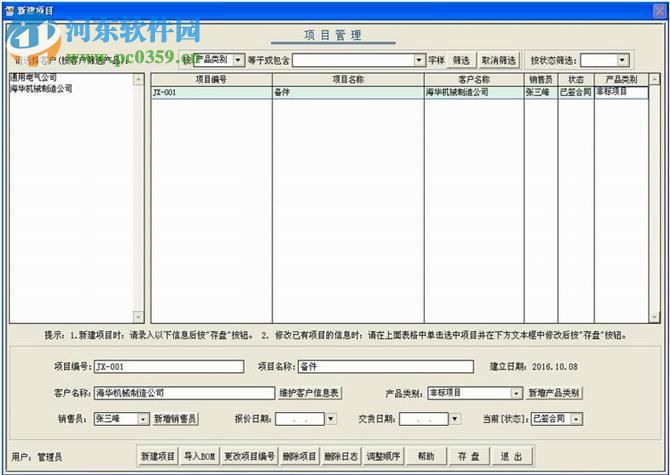Click the 项目名称 column header
The width and height of the screenshot is (670, 475).
click(348, 79)
